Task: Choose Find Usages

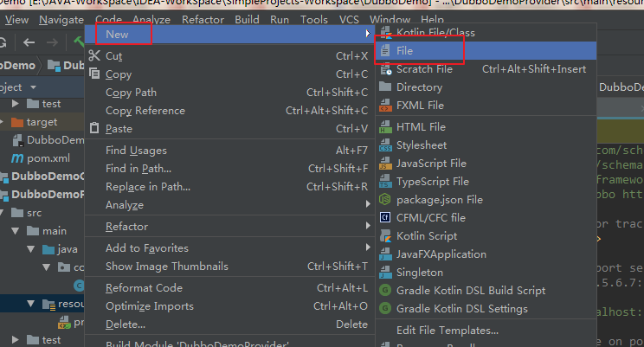Action: [230, 151]
